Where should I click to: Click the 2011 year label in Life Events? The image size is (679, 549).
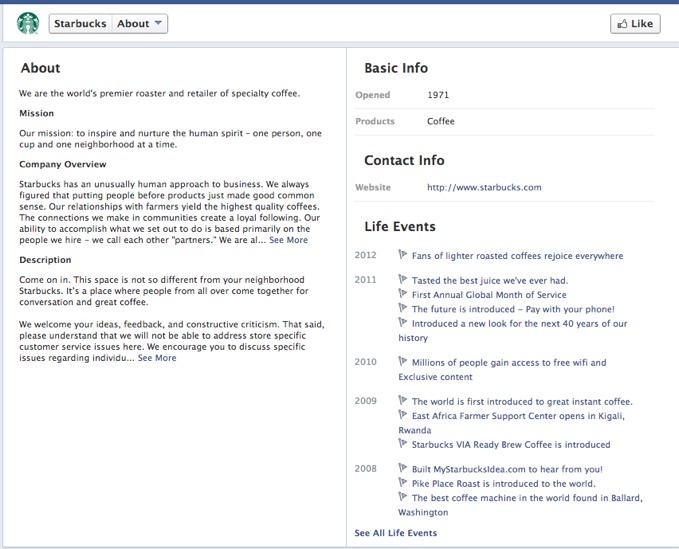click(x=365, y=280)
